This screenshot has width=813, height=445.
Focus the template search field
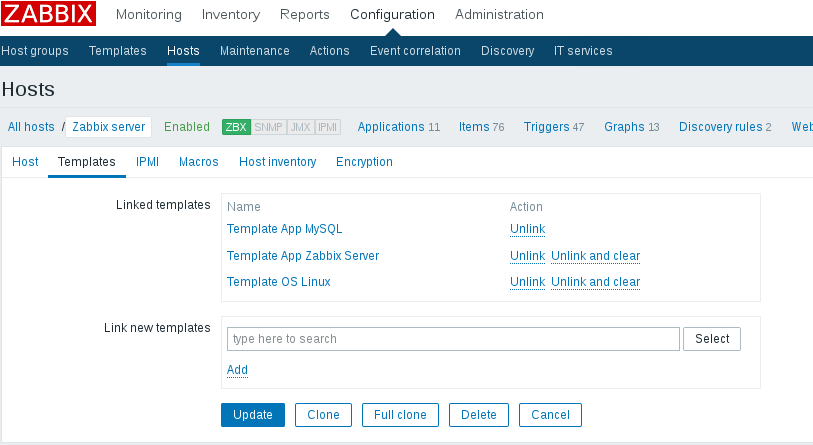453,339
